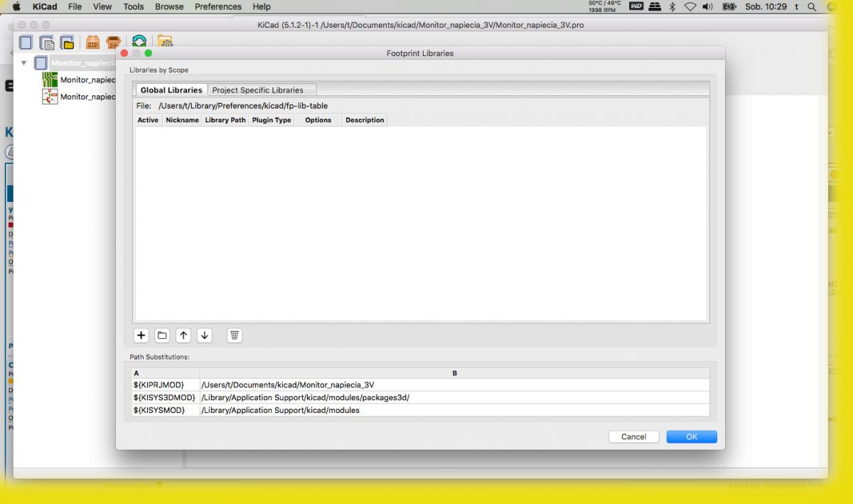This screenshot has width=853, height=504.
Task: Open the Apple menu
Action: [16, 6]
